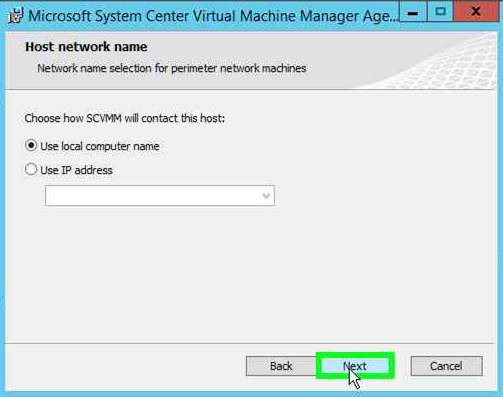Minimize the setup wizard window

point(413,12)
